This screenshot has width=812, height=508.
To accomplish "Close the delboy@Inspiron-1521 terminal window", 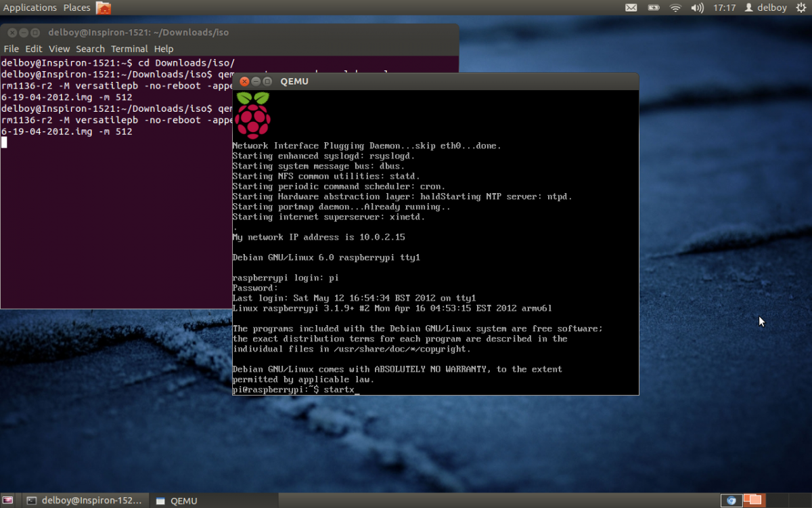I will (x=11, y=32).
